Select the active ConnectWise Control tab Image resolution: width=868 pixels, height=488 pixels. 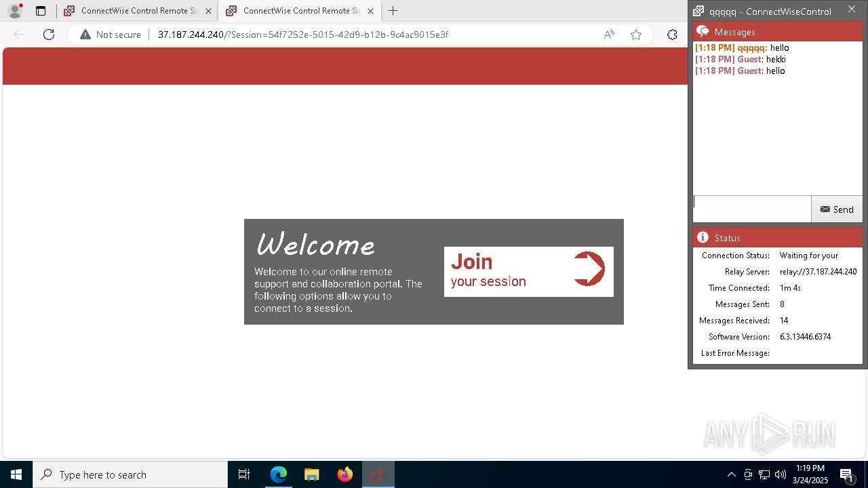[x=301, y=11]
